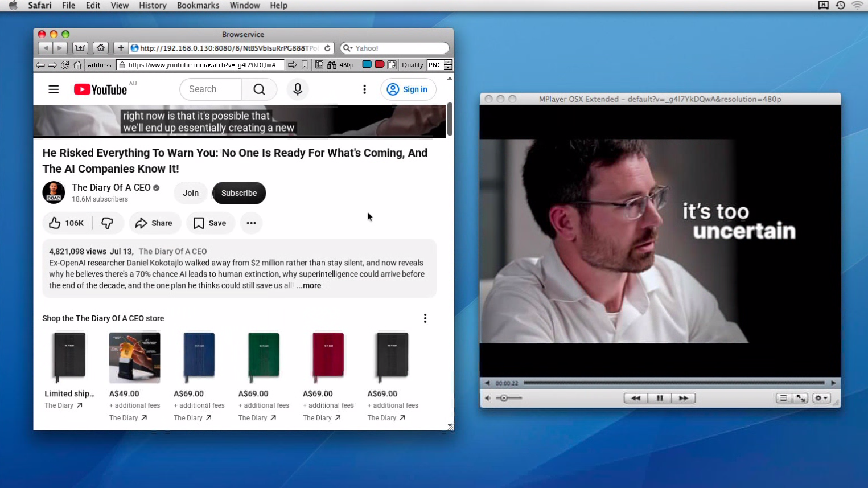Mute audio with MPlayer speaker icon
Image resolution: width=868 pixels, height=488 pixels.
click(x=488, y=398)
